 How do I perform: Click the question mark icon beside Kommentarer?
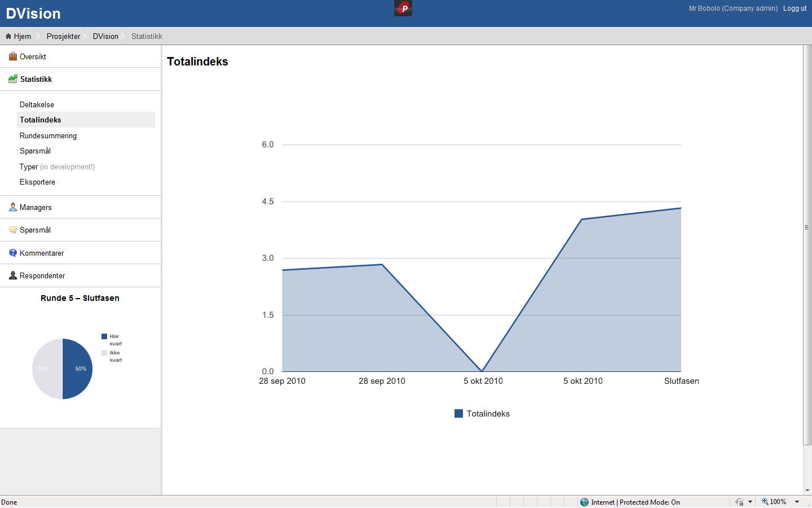tap(13, 253)
